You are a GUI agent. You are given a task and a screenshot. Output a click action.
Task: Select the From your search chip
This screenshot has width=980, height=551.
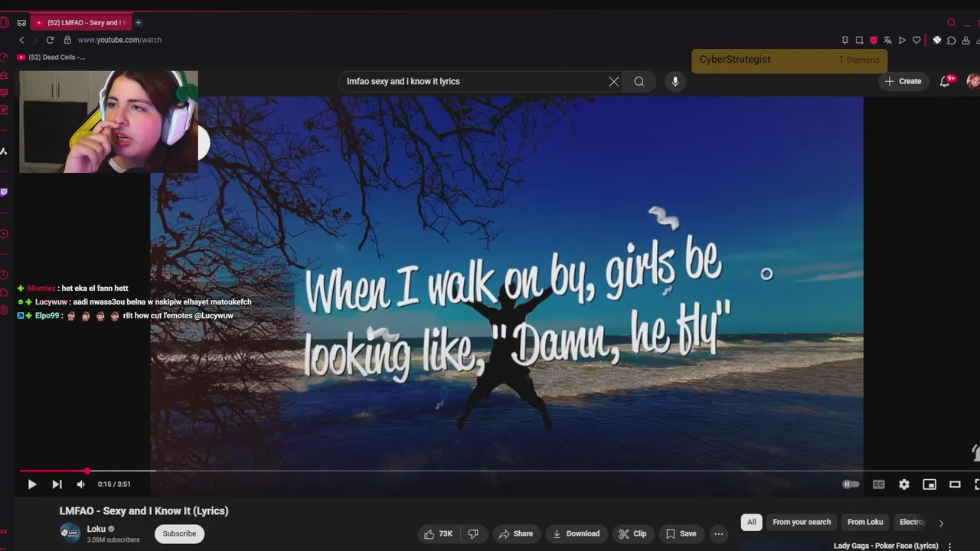click(x=802, y=522)
